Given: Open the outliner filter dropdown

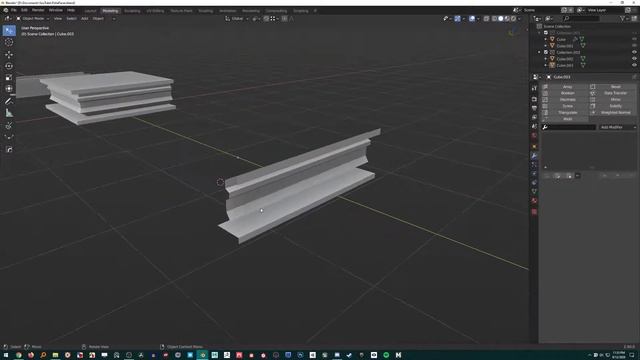Looking at the screenshot, I should (624, 18).
